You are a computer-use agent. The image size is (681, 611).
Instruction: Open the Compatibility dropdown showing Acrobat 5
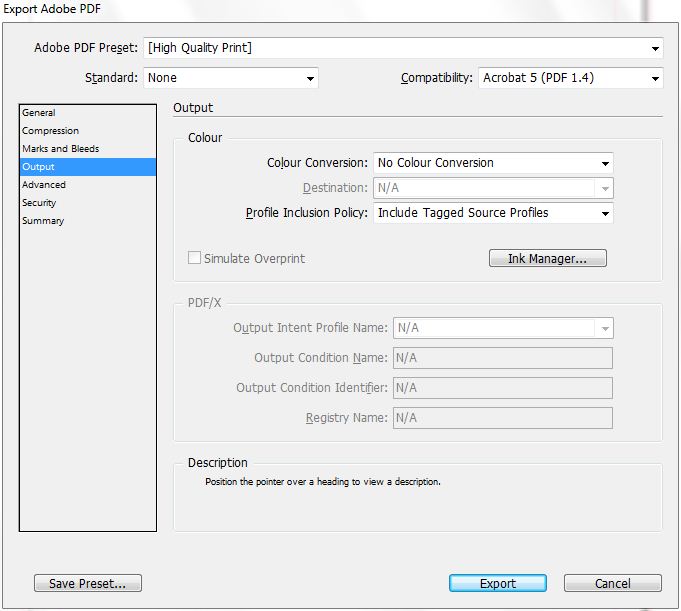click(571, 78)
